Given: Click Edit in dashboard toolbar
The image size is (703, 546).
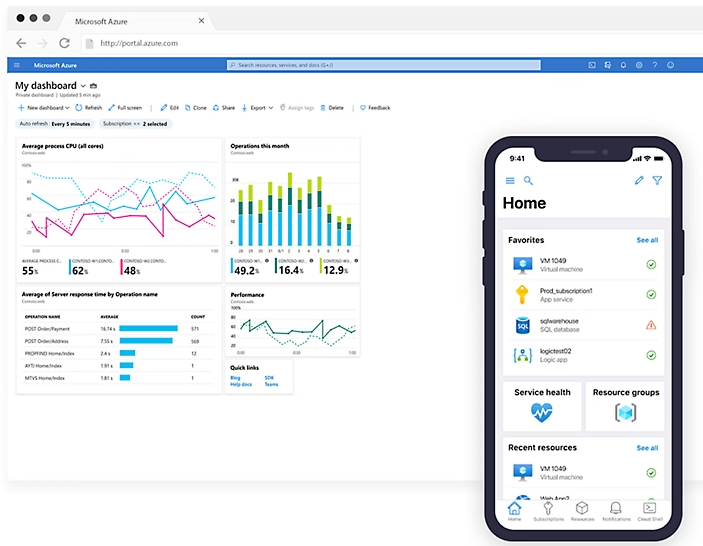Looking at the screenshot, I should tap(170, 108).
